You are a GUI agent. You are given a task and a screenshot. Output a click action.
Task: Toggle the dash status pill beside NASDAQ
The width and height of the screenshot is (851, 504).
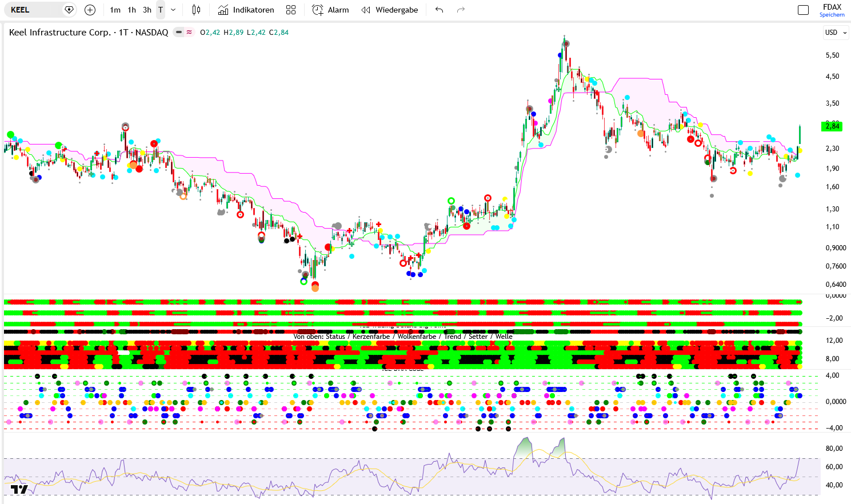[x=179, y=33]
